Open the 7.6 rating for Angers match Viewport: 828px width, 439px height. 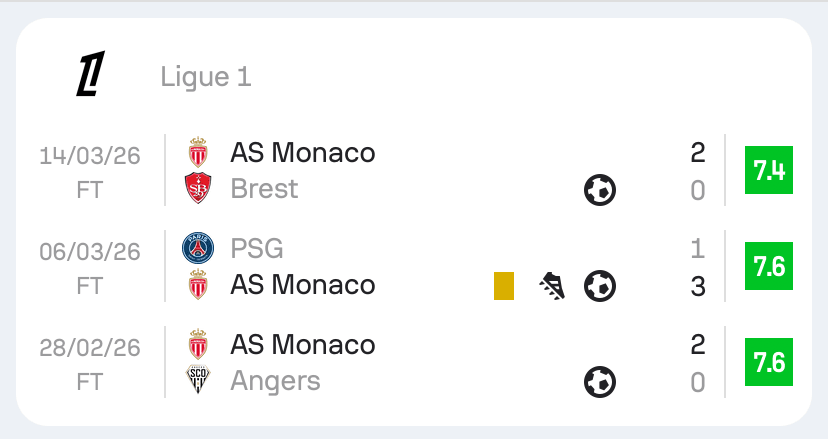tap(769, 363)
